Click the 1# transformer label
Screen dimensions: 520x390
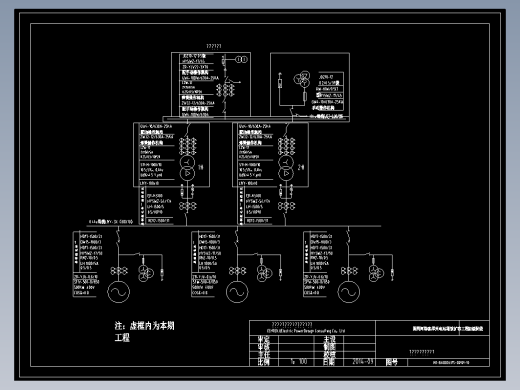pyautogui.click(x=201, y=167)
